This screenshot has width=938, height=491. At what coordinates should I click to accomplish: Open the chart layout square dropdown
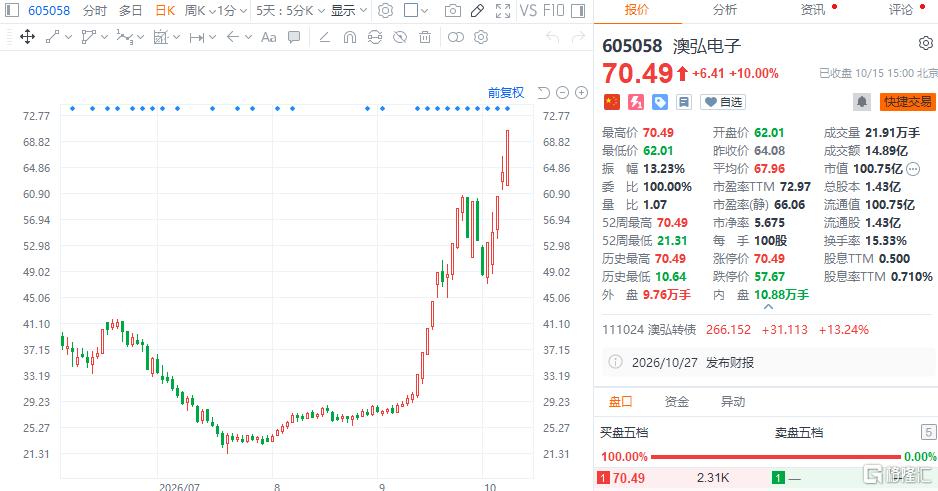[416, 10]
